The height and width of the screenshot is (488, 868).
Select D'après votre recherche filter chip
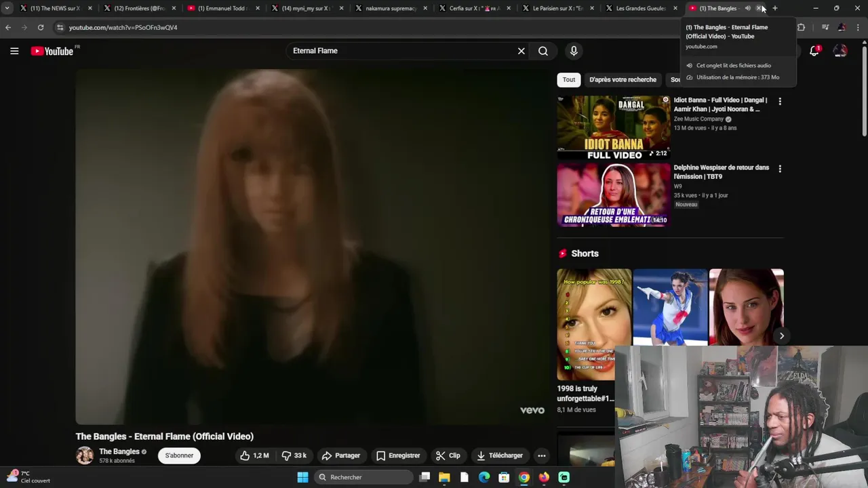pyautogui.click(x=623, y=79)
